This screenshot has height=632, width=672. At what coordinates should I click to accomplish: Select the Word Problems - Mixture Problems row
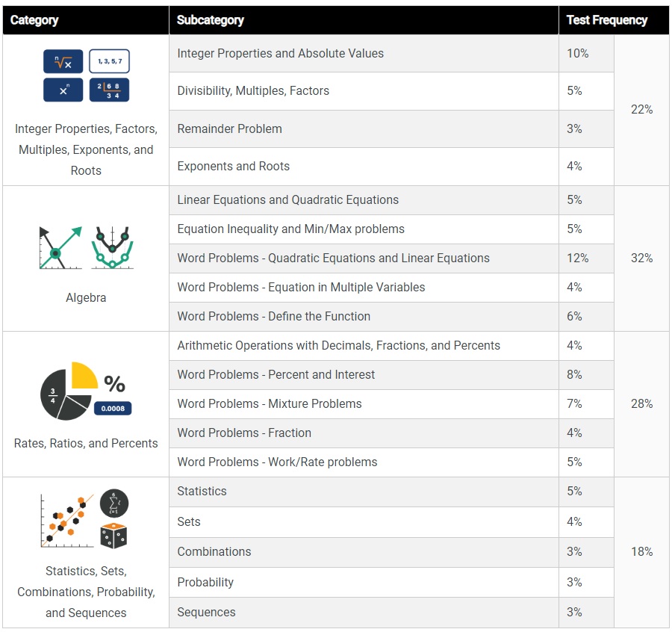[x=269, y=403]
